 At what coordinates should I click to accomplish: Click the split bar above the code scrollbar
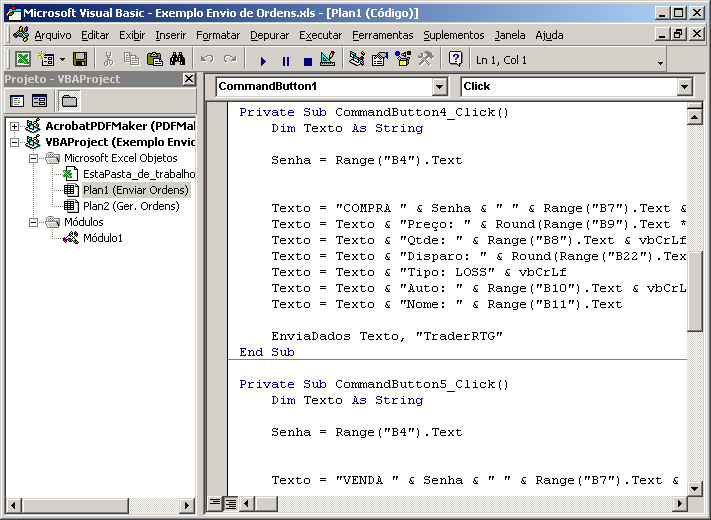(694, 106)
